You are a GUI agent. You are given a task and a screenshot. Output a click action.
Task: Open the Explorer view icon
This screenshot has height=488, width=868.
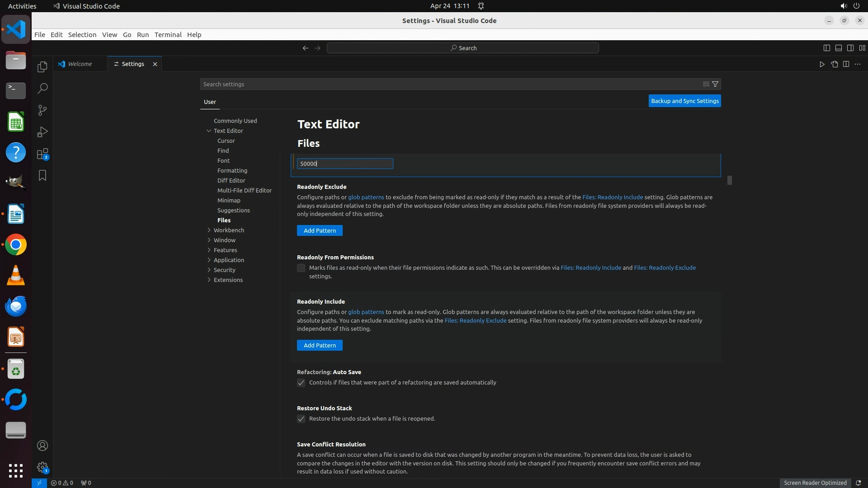tap(42, 67)
